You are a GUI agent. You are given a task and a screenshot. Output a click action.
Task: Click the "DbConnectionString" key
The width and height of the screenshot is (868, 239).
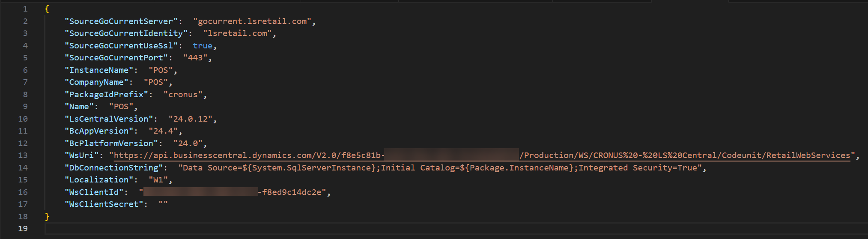click(x=113, y=168)
